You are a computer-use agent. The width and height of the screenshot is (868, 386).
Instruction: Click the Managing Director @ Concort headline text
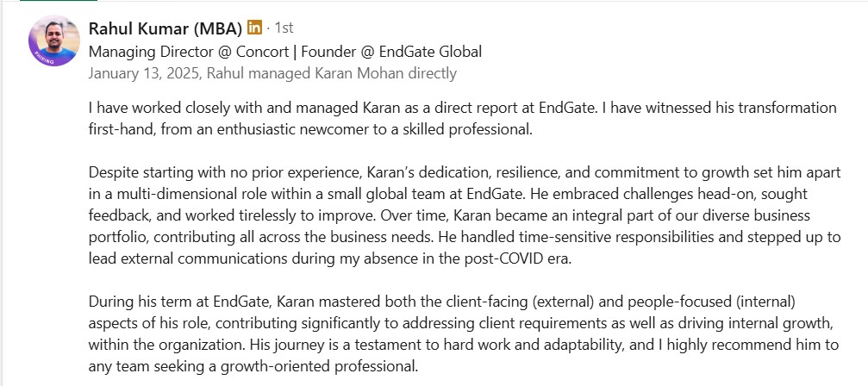[x=189, y=52]
